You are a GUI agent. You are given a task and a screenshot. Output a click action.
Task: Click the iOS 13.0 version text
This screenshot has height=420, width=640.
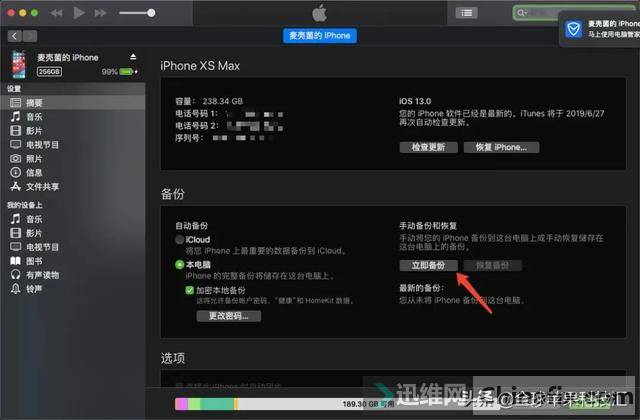415,101
